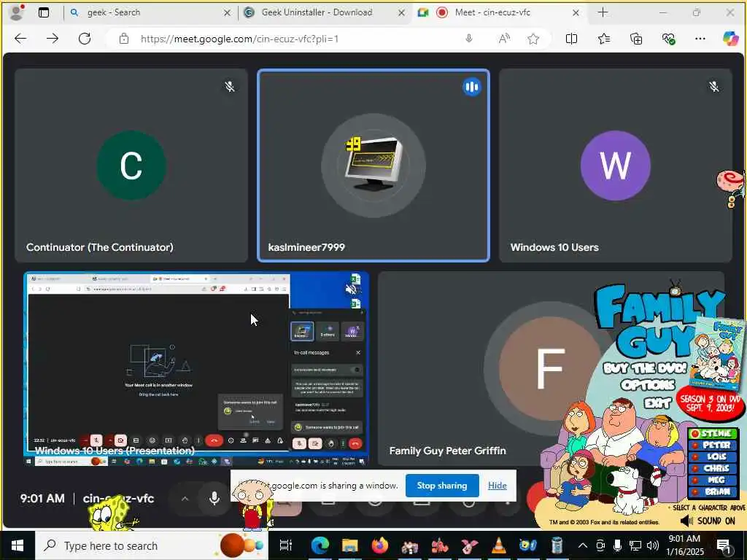Click muted mic icon on Continuator tile
The image size is (747, 560).
[x=230, y=86]
